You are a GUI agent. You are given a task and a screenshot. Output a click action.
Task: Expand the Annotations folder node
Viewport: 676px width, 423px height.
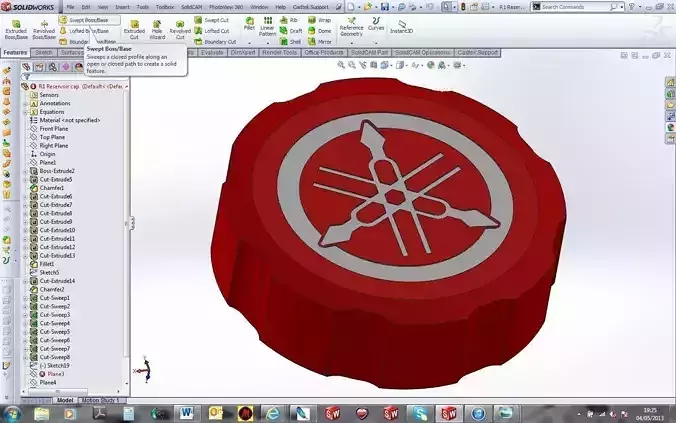pyautogui.click(x=25, y=103)
